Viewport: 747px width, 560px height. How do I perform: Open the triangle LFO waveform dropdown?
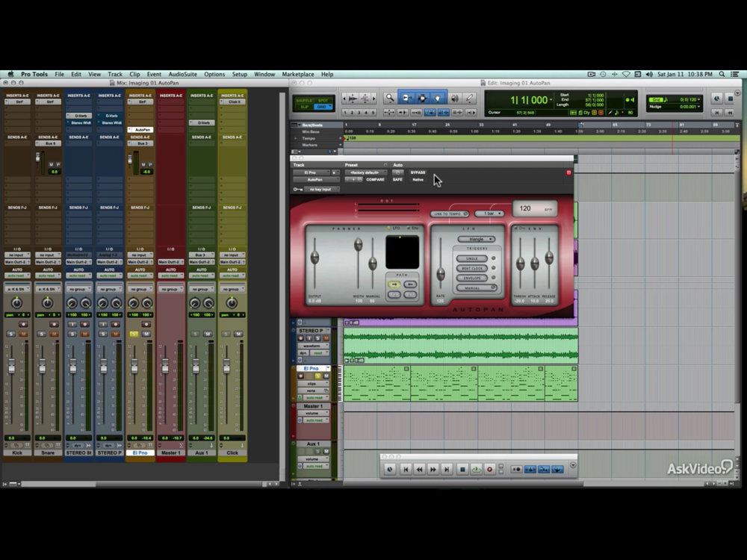[476, 239]
